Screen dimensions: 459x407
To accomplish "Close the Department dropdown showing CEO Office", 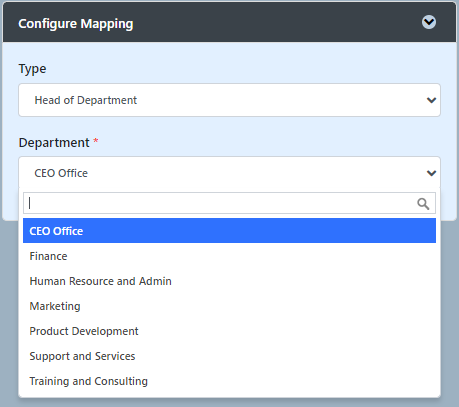I will click(229, 173).
